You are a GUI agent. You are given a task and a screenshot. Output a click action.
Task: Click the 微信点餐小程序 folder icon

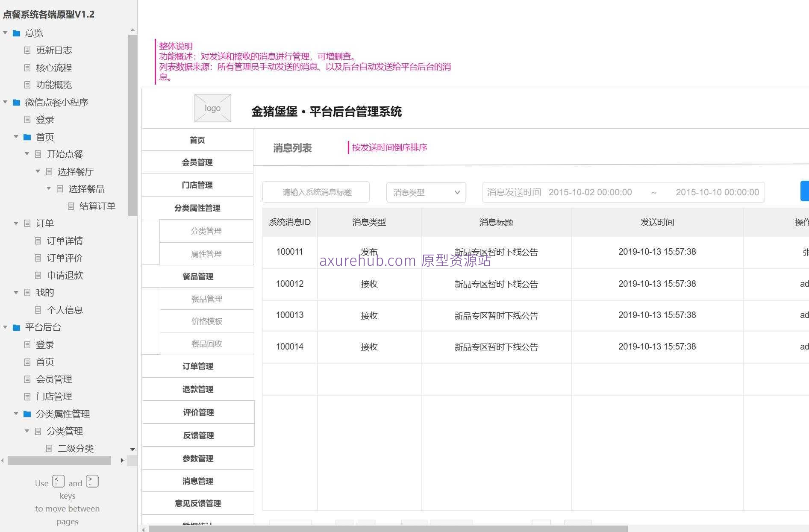pyautogui.click(x=17, y=102)
